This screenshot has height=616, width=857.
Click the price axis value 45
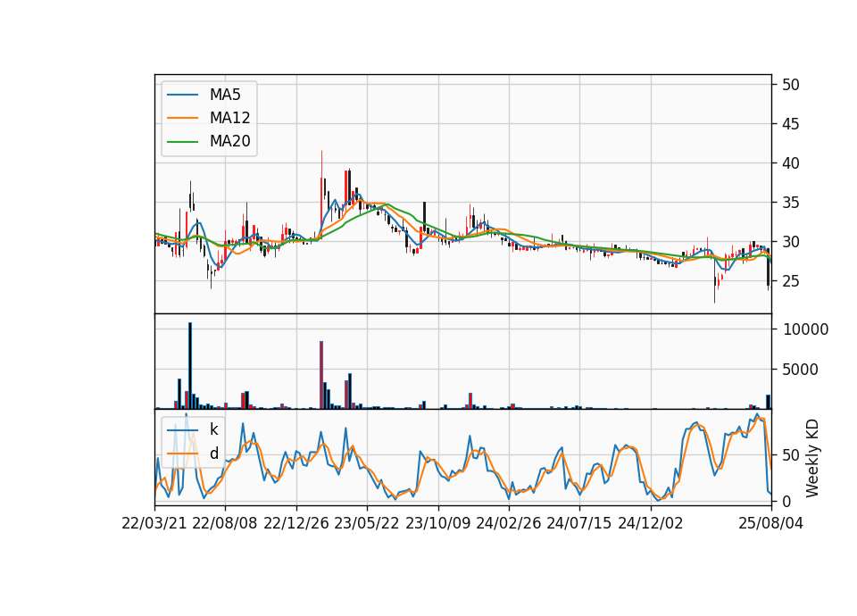(791, 124)
